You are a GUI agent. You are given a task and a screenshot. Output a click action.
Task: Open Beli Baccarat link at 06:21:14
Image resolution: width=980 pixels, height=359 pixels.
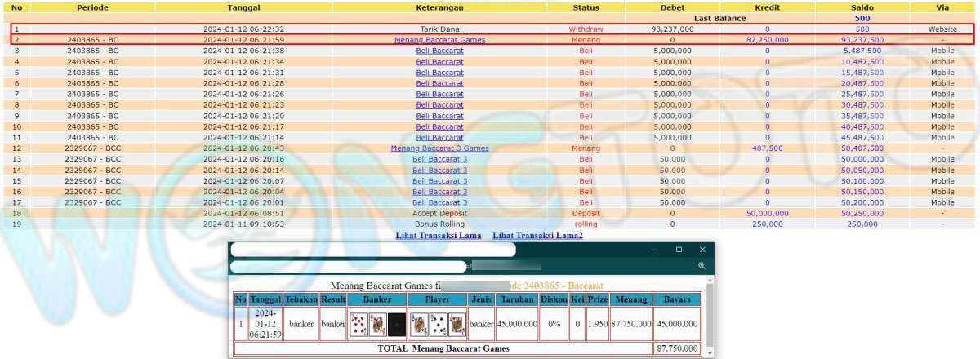439,138
